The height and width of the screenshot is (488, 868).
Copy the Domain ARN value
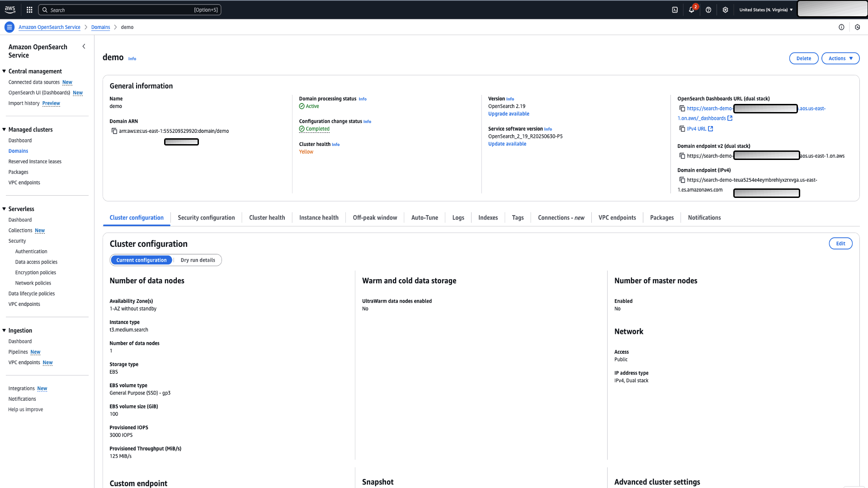[114, 131]
